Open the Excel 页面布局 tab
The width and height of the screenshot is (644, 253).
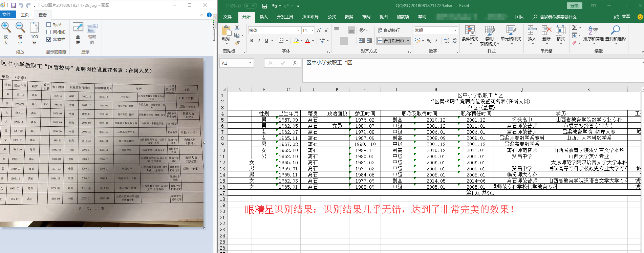310,17
